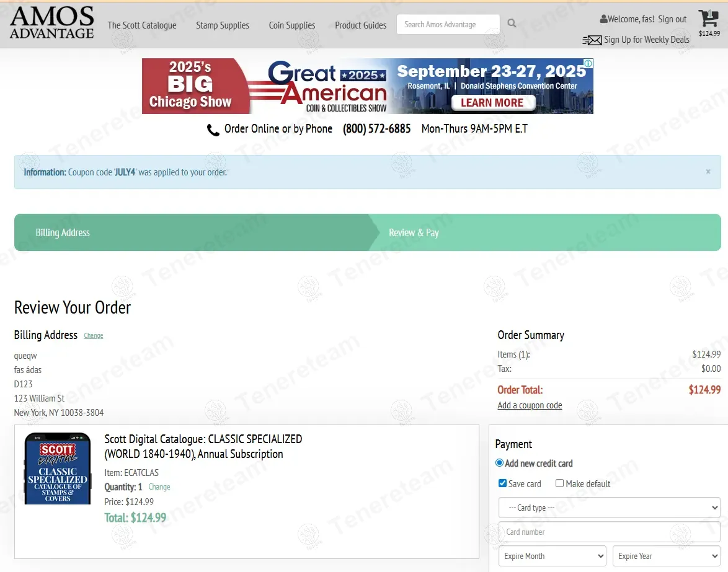Dismiss the coupon information alert
Image resolution: width=728 pixels, height=572 pixels.
click(x=708, y=172)
